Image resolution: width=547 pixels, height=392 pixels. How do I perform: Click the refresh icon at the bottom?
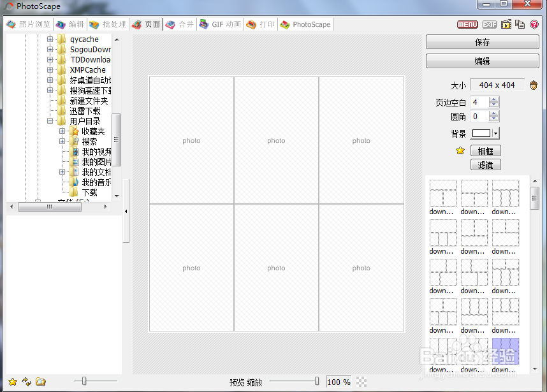pos(26,381)
